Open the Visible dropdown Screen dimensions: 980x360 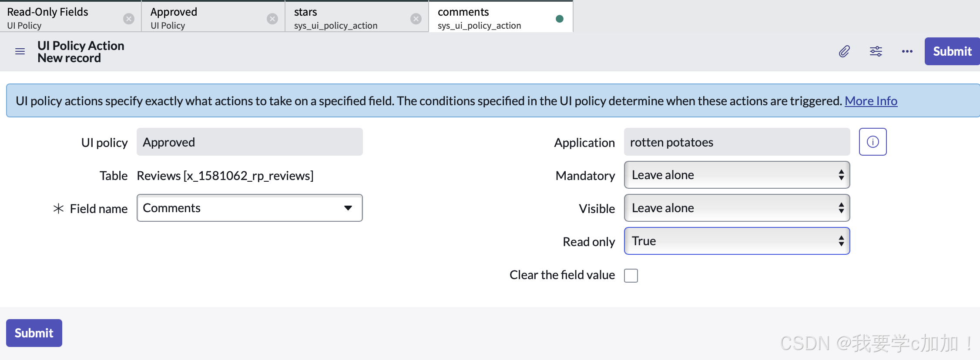[x=736, y=208]
